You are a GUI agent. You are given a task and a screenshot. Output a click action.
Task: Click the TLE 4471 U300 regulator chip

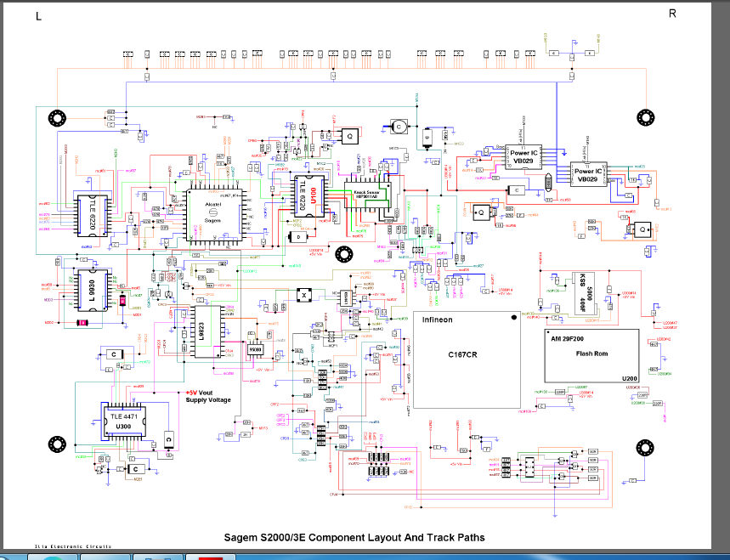[x=123, y=421]
